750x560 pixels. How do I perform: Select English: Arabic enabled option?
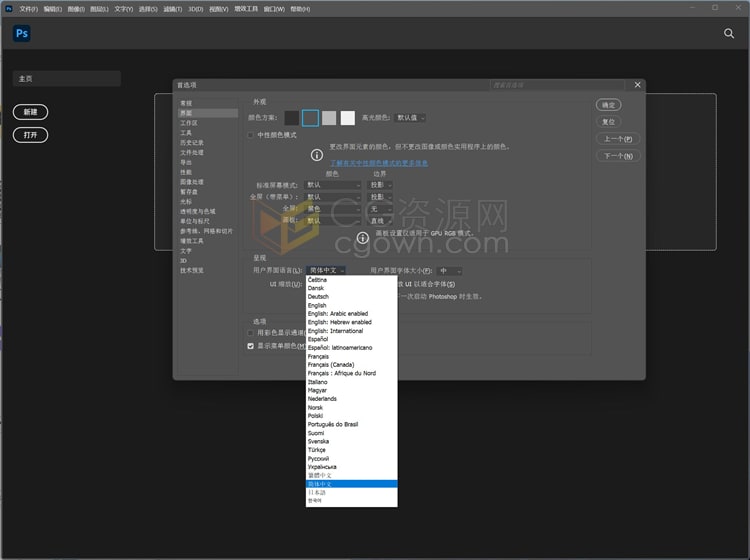pyautogui.click(x=352, y=314)
